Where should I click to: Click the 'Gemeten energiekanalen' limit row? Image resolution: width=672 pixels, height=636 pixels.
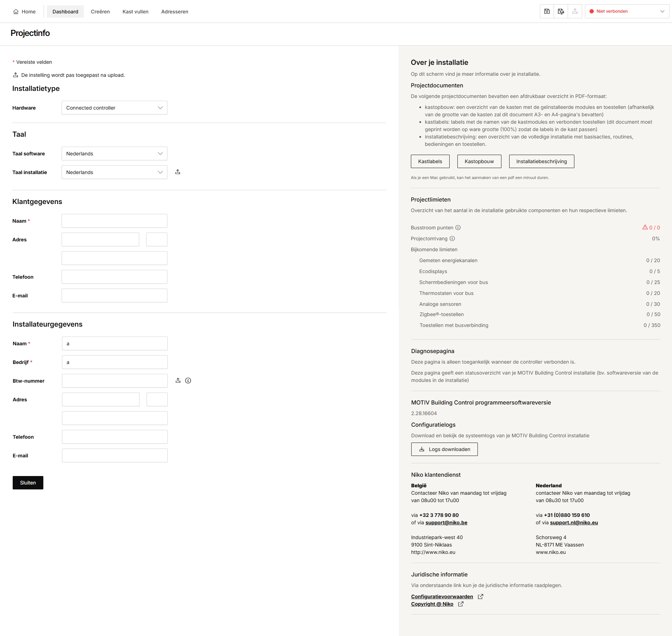coord(540,260)
